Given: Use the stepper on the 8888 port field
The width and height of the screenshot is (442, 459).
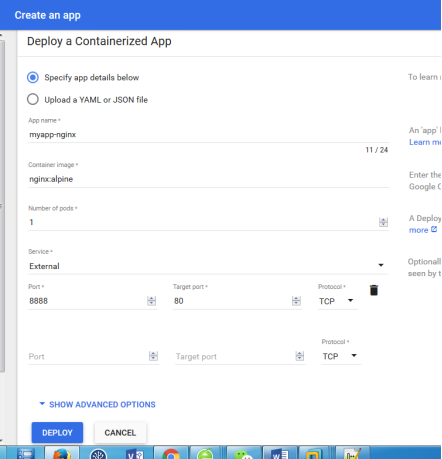Looking at the screenshot, I should tap(152, 301).
